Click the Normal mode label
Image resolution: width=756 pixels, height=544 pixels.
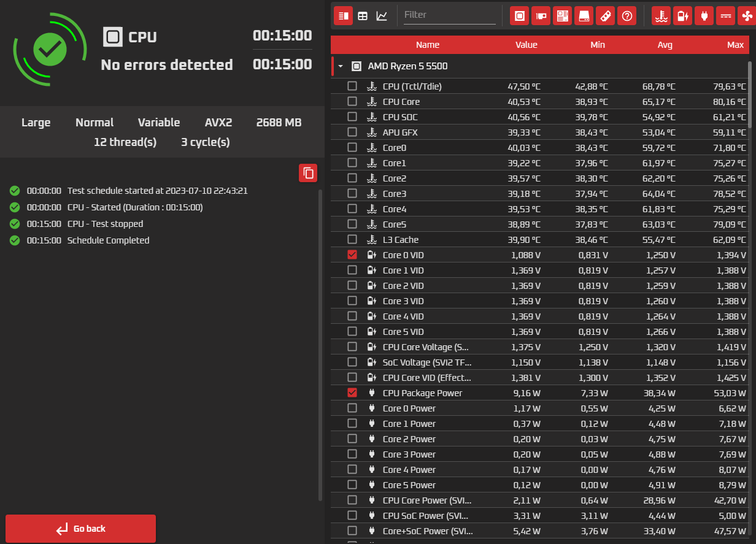coord(94,123)
